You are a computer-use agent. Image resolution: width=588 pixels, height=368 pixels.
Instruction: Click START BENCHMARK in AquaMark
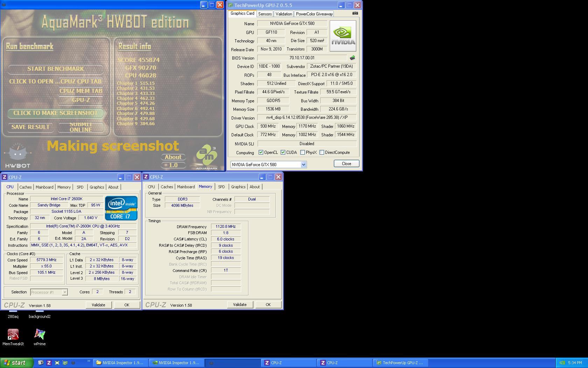(56, 69)
